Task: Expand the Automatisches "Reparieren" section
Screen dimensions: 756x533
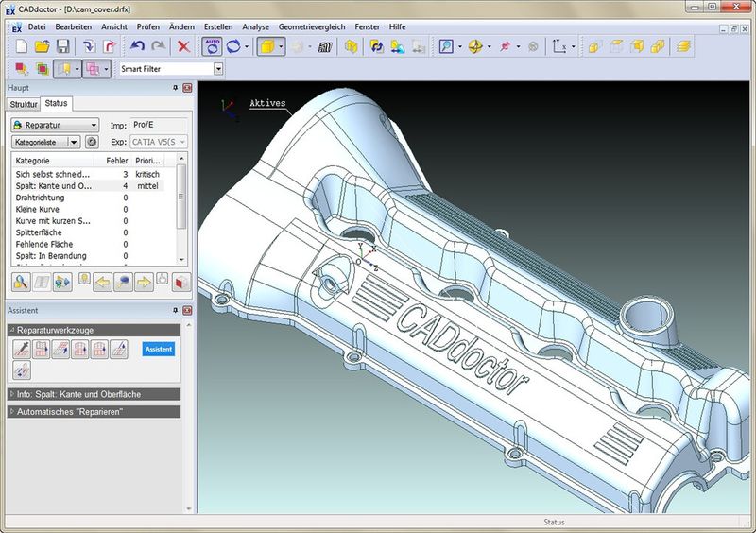Action: point(94,411)
